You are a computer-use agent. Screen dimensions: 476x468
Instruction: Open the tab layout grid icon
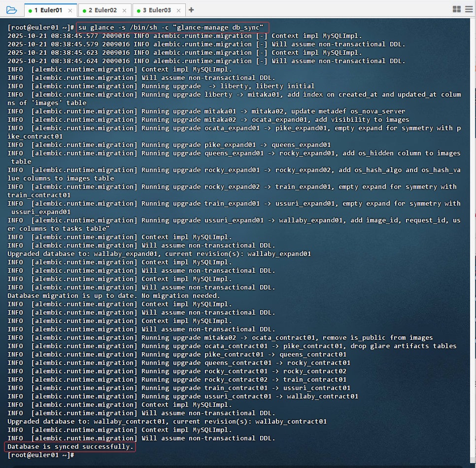[457, 9]
